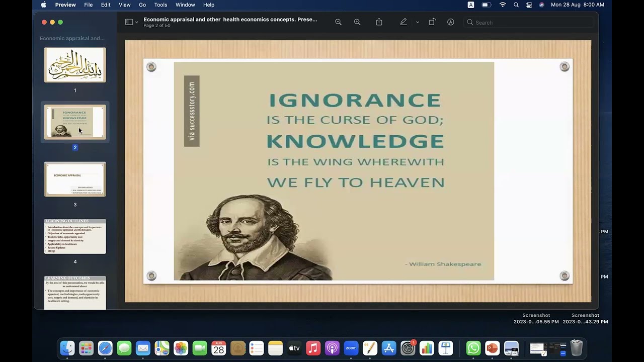Open the Calendar app in the Dock
This screenshot has height=362, width=644.
tap(218, 348)
